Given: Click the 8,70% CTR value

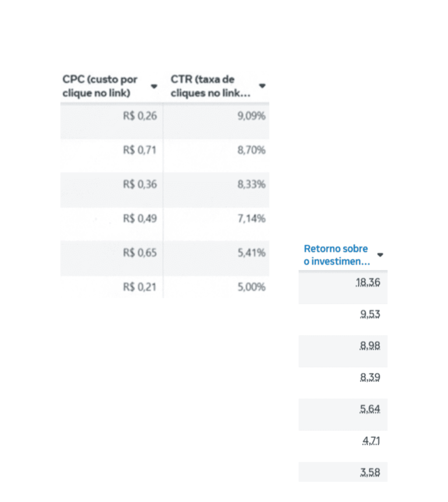Looking at the screenshot, I should tap(251, 150).
